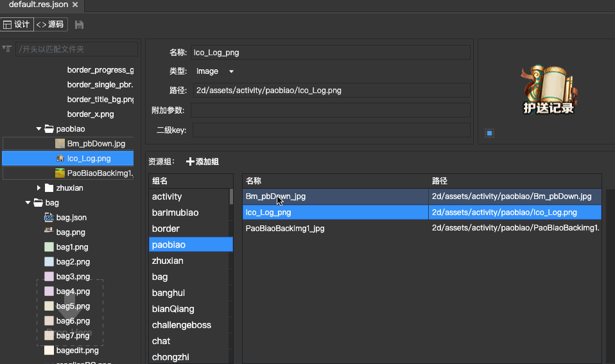Viewport: 615px width, 364px height.
Task: Collapse the paobiao folder arrow
Action: point(39,128)
